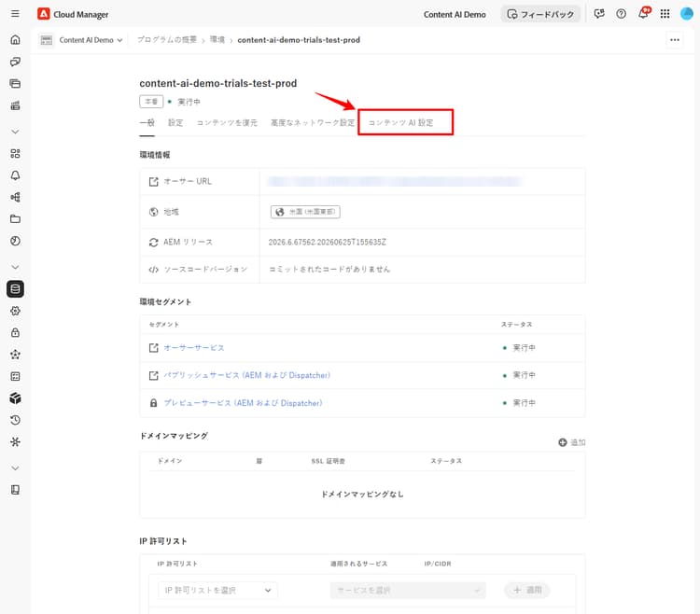
Task: Click the padlock icon beside プレビューサービス
Action: click(154, 403)
